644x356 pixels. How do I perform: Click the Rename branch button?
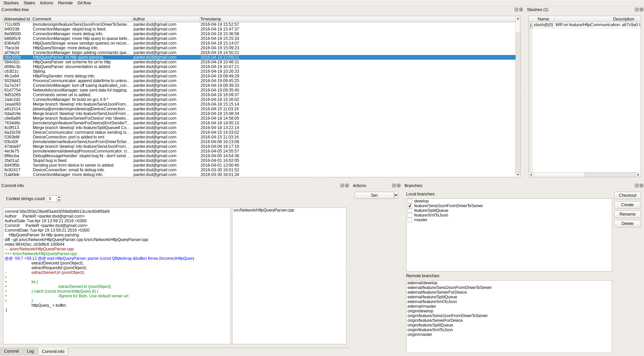pos(627,214)
